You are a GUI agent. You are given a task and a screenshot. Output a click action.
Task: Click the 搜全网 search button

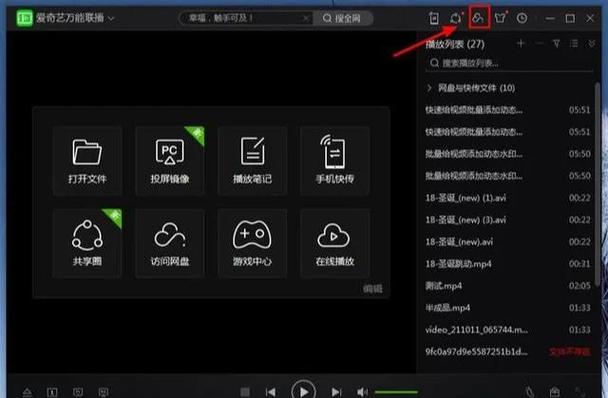coord(342,18)
